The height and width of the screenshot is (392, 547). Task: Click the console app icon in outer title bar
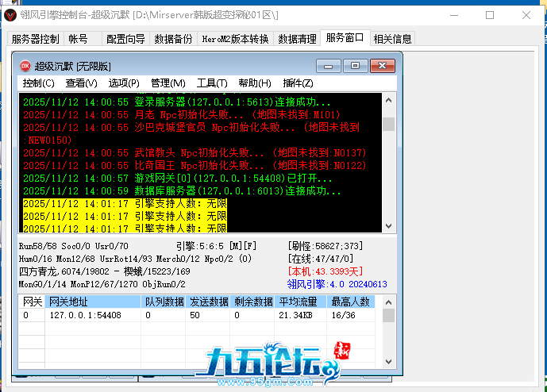(10, 14)
